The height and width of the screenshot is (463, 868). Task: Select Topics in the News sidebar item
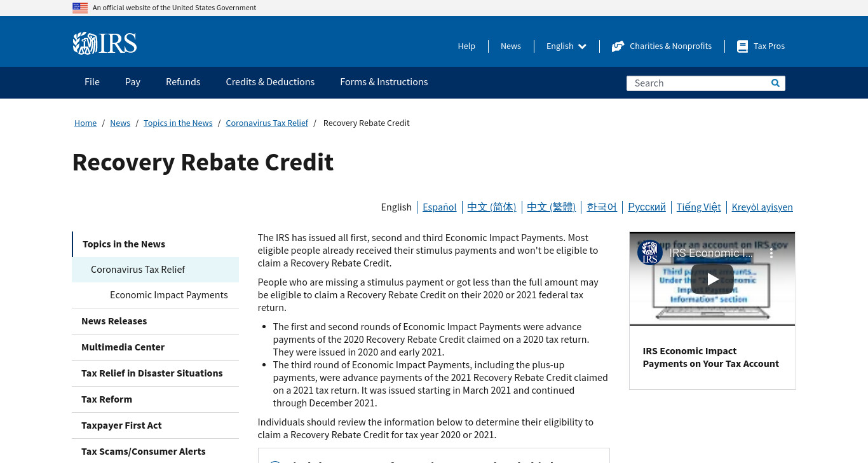coord(156,244)
